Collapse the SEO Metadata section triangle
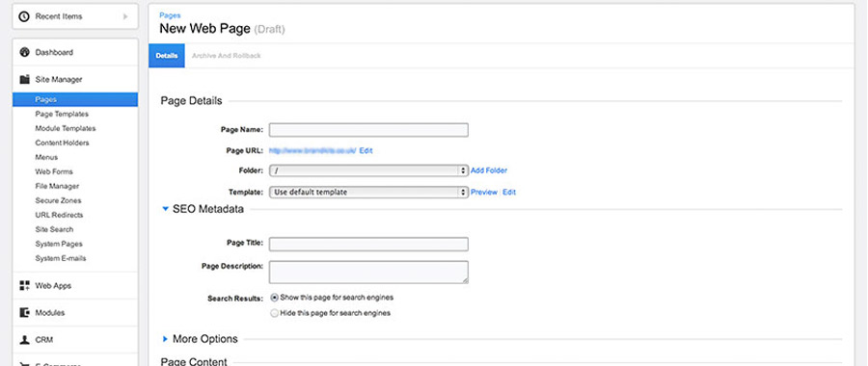868x366 pixels. [165, 210]
